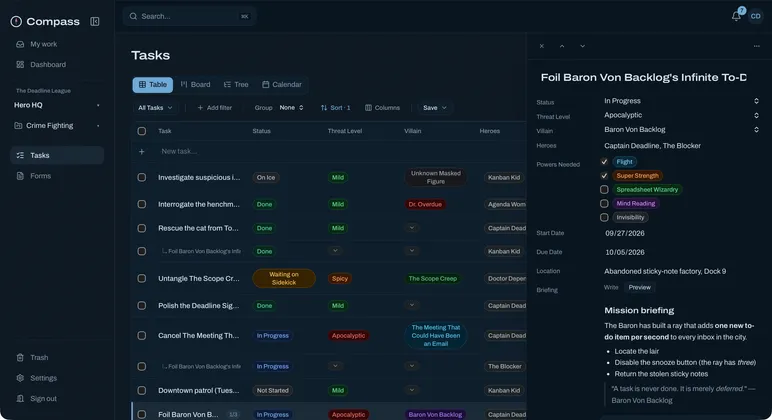Switch to the Tree view tab

[x=236, y=85]
